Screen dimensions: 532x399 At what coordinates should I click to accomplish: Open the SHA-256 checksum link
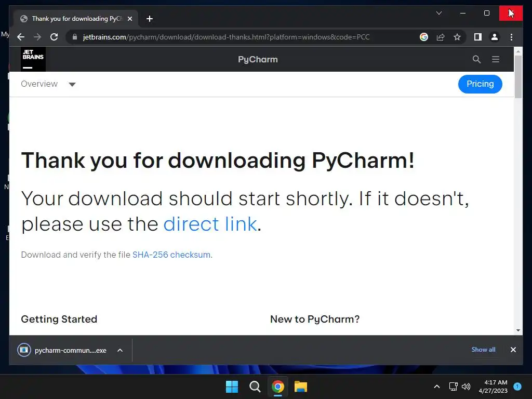point(171,255)
